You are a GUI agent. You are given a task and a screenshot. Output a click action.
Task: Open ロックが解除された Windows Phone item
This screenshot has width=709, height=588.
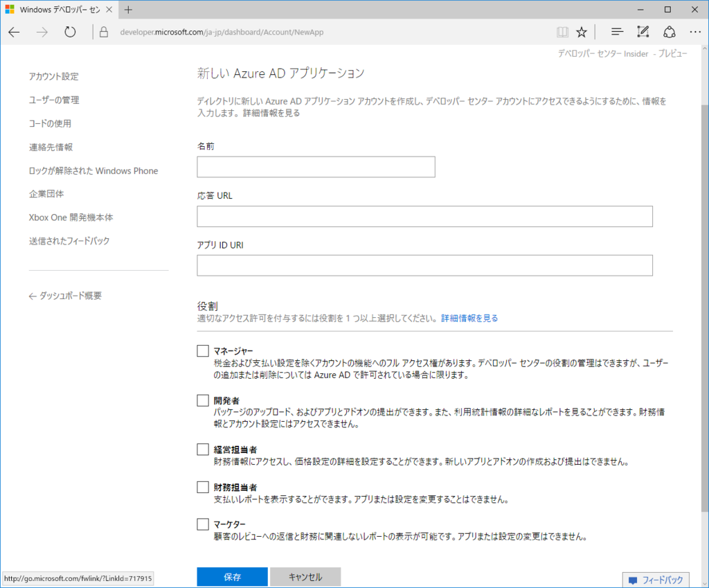click(x=93, y=170)
